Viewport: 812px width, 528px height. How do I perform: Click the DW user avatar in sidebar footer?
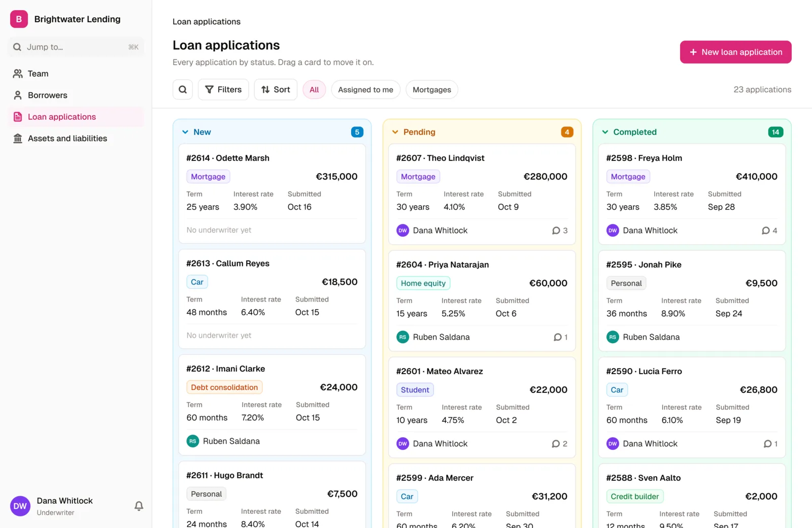pos(20,506)
